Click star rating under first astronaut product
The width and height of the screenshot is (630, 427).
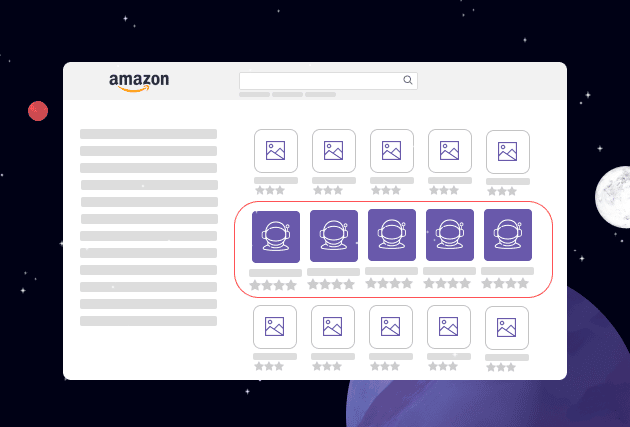pos(273,285)
